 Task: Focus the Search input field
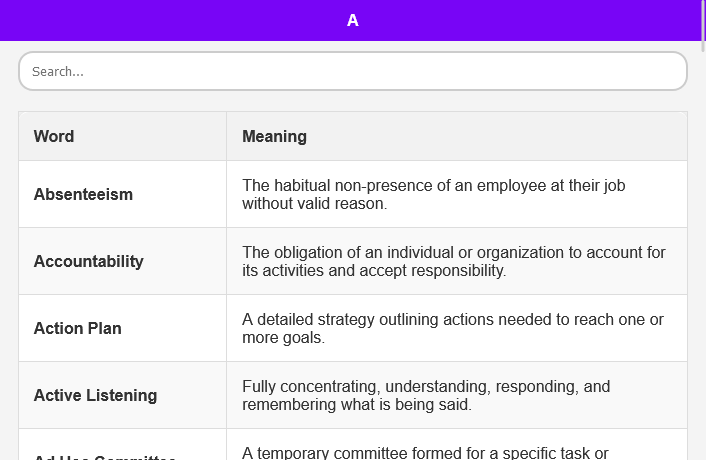(x=353, y=71)
